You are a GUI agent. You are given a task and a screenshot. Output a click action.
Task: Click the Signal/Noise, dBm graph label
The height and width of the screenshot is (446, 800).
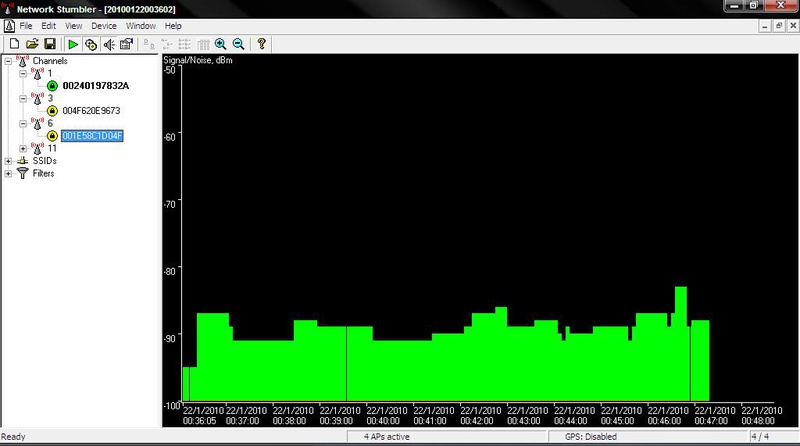[x=198, y=60]
